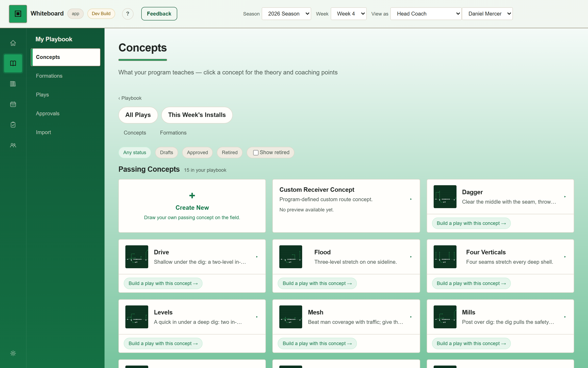588x368 pixels.
Task: Enable the Show retired checkbox
Action: (x=256, y=153)
